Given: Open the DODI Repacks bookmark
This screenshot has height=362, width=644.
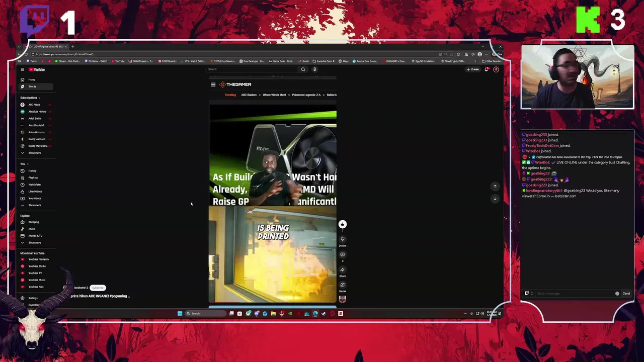Looking at the screenshot, I should (167, 61).
